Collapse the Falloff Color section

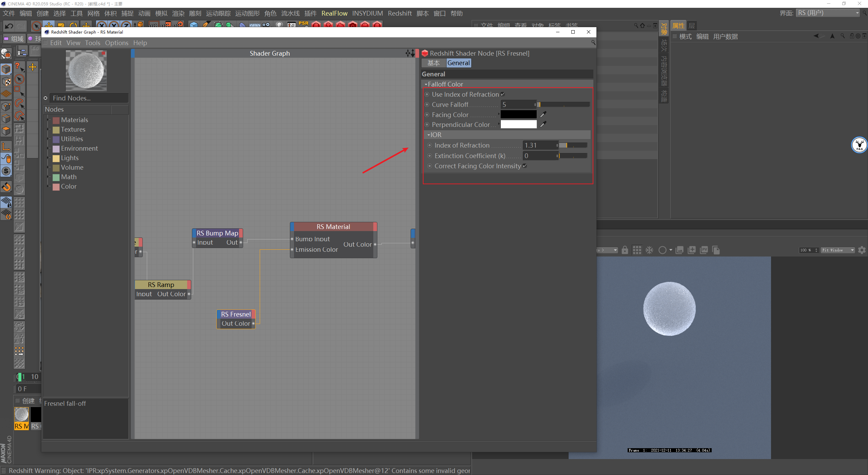(426, 84)
